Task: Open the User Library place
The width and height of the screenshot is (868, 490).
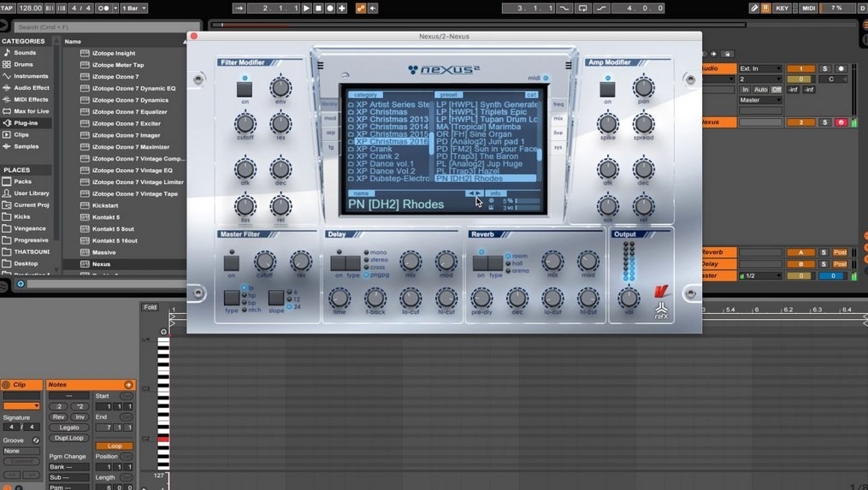Action: 32,193
